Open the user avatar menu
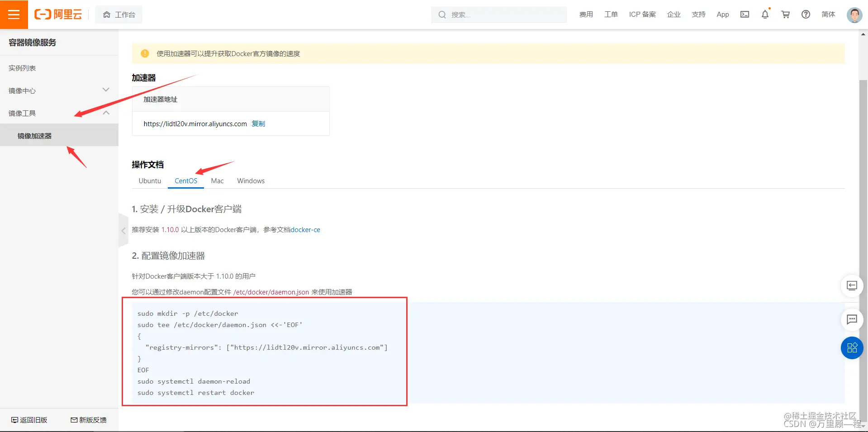Screen dimensions: 868x432 tap(854, 15)
